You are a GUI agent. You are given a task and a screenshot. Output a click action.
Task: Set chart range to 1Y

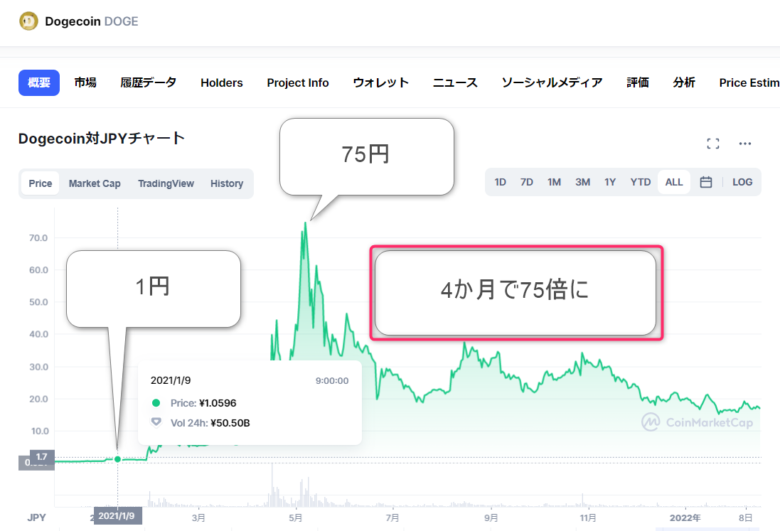610,182
